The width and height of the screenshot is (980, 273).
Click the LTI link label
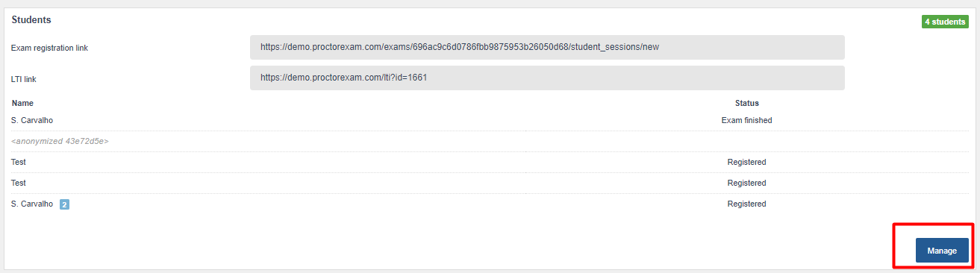point(24,78)
